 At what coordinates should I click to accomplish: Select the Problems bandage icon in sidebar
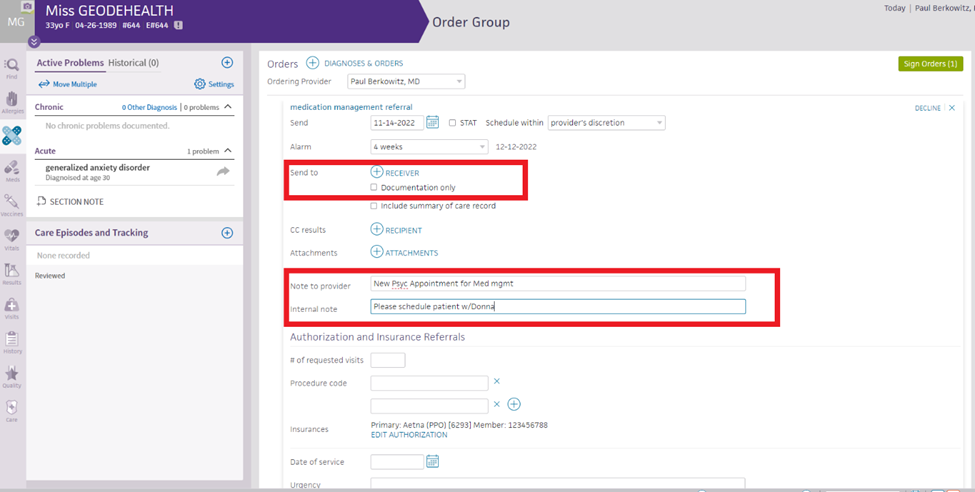click(12, 136)
